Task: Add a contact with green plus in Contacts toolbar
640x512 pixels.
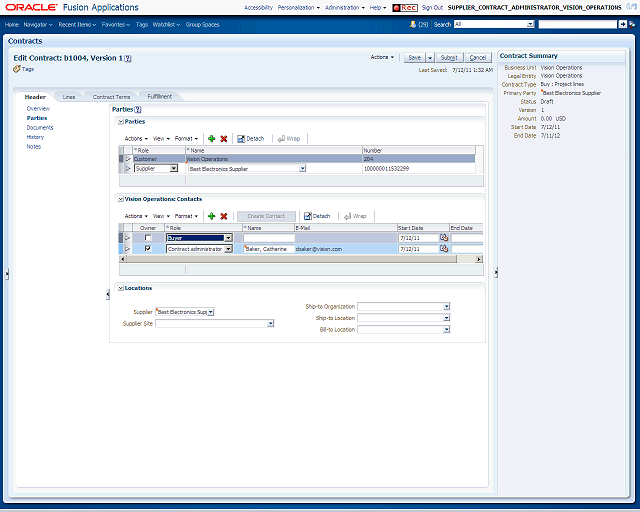Action: click(x=211, y=216)
